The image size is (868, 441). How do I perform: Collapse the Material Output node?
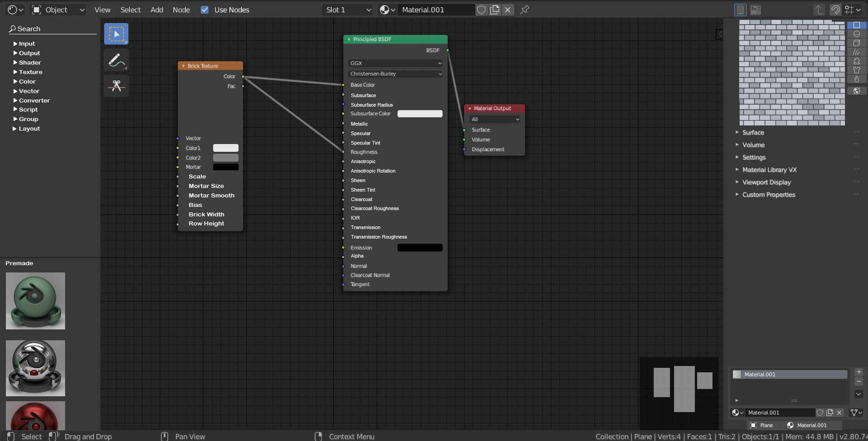[x=470, y=108]
